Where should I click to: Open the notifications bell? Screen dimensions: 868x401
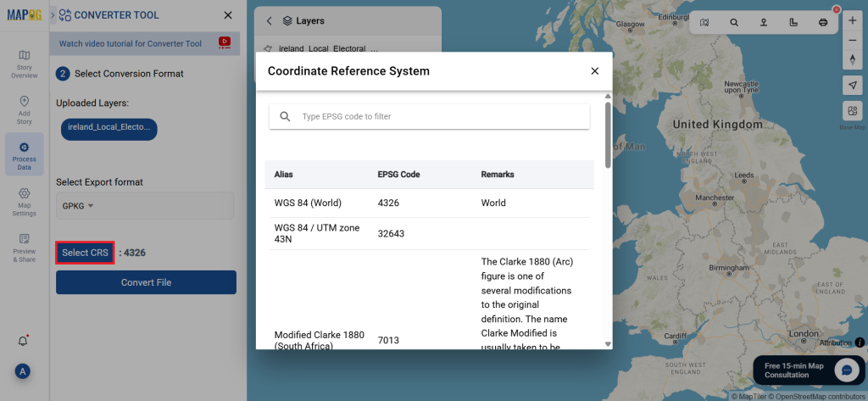coord(23,341)
